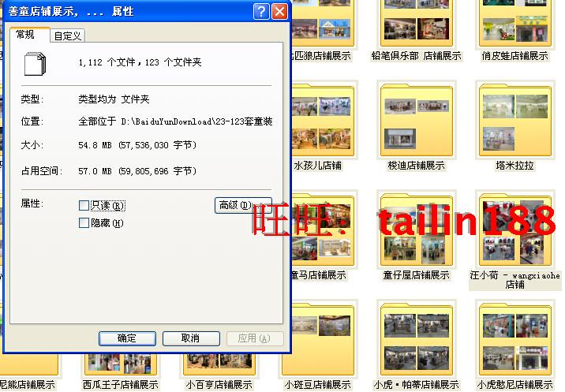Click the 童仔屋店铺展示 name label
This screenshot has height=392, width=565.
click(x=416, y=275)
